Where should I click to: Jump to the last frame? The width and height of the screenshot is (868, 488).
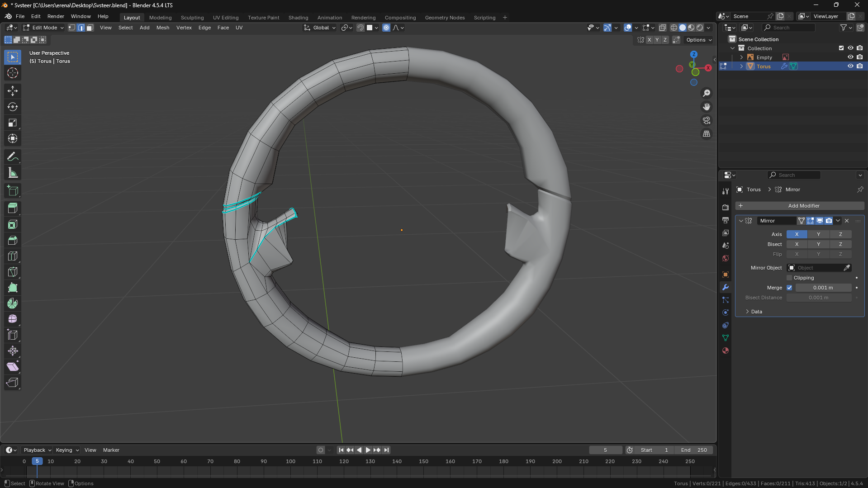point(386,450)
